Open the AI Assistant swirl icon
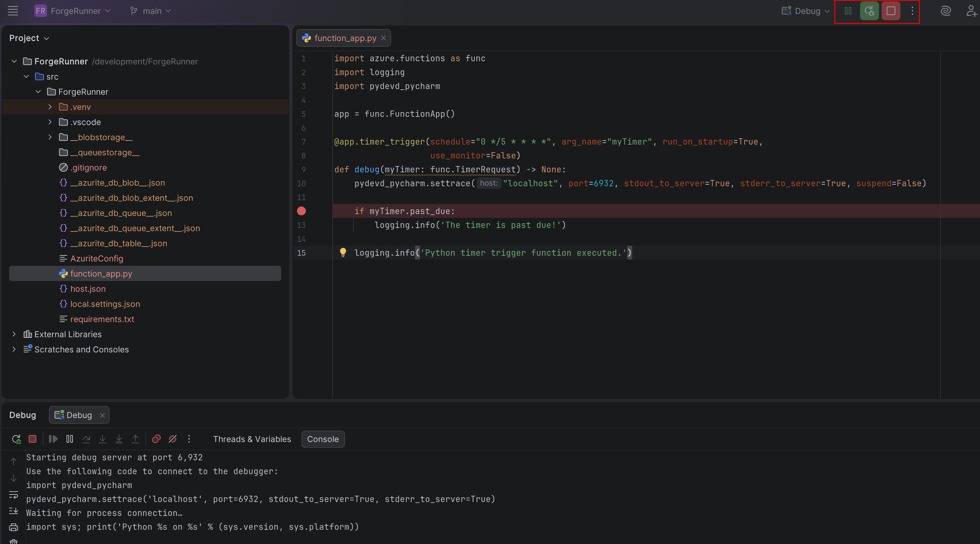Viewport: 980px width, 544px height. click(x=945, y=11)
